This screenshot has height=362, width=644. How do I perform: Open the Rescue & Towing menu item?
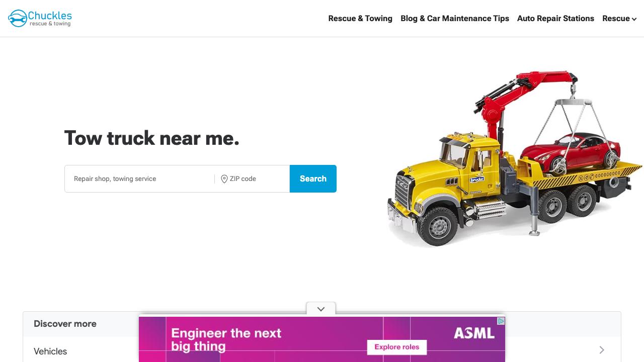coord(360,19)
